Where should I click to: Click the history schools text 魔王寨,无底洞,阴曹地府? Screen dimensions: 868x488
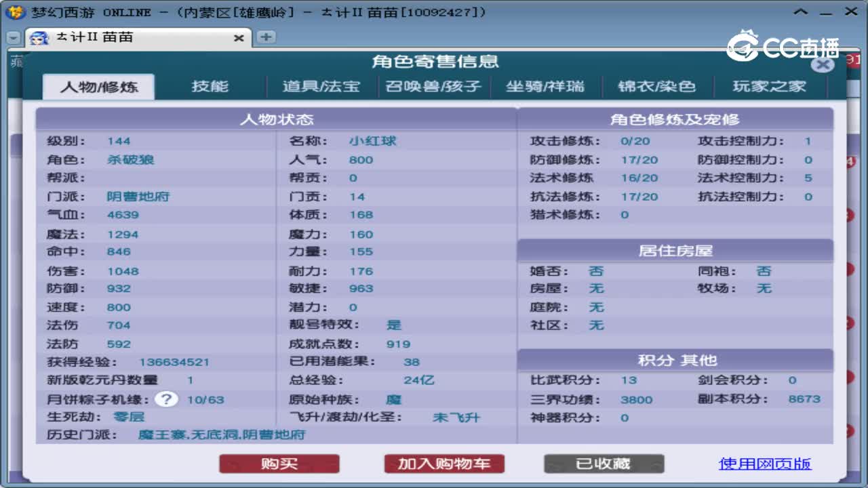[222, 434]
